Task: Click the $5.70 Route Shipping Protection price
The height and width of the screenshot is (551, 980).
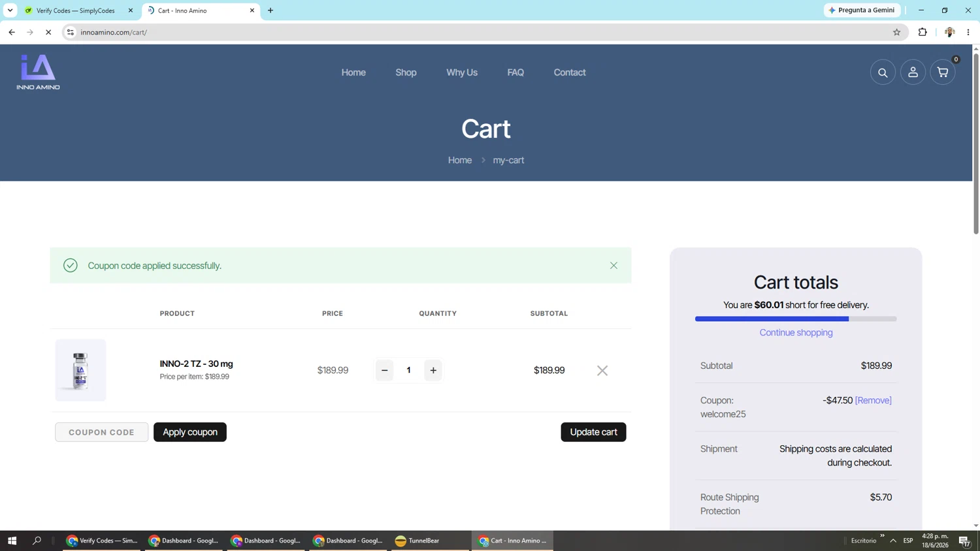Action: coord(881,497)
